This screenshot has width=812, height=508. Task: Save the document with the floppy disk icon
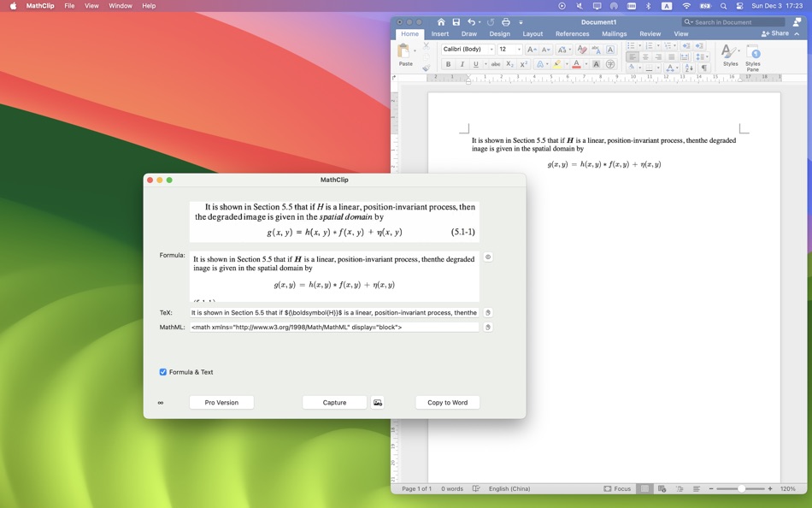tap(456, 22)
